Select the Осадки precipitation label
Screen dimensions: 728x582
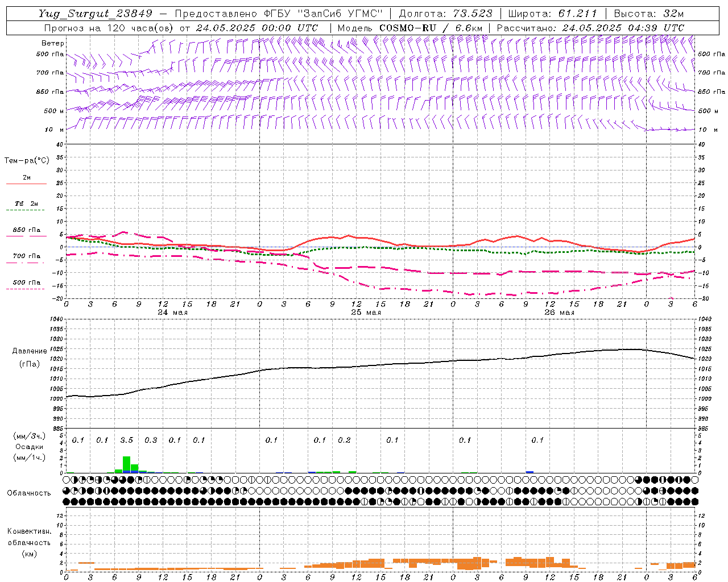29,447
